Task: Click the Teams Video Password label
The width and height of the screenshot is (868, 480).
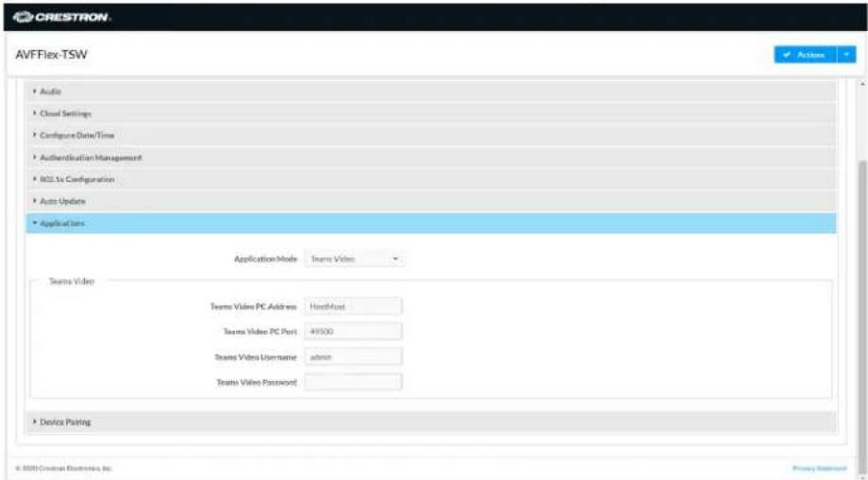Action: pos(257,382)
